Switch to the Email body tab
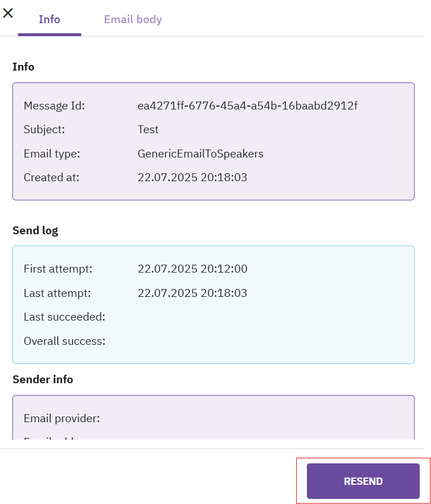This screenshot has height=504, width=431. (133, 19)
